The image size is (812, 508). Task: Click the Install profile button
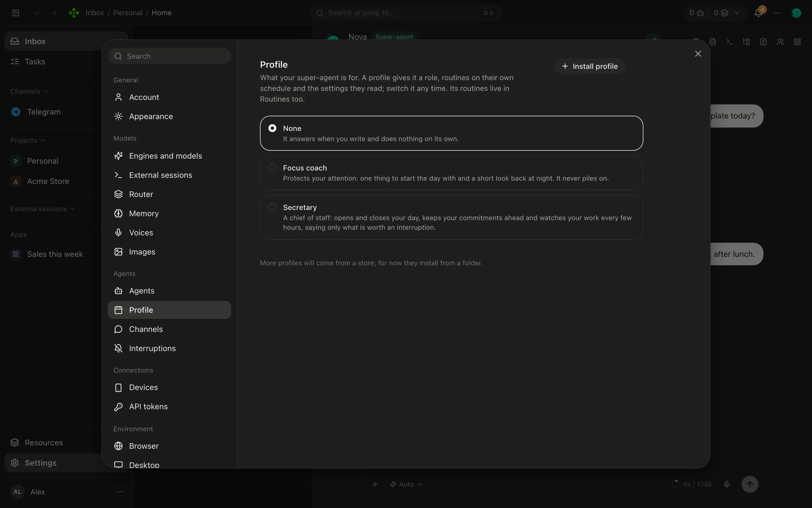click(590, 66)
